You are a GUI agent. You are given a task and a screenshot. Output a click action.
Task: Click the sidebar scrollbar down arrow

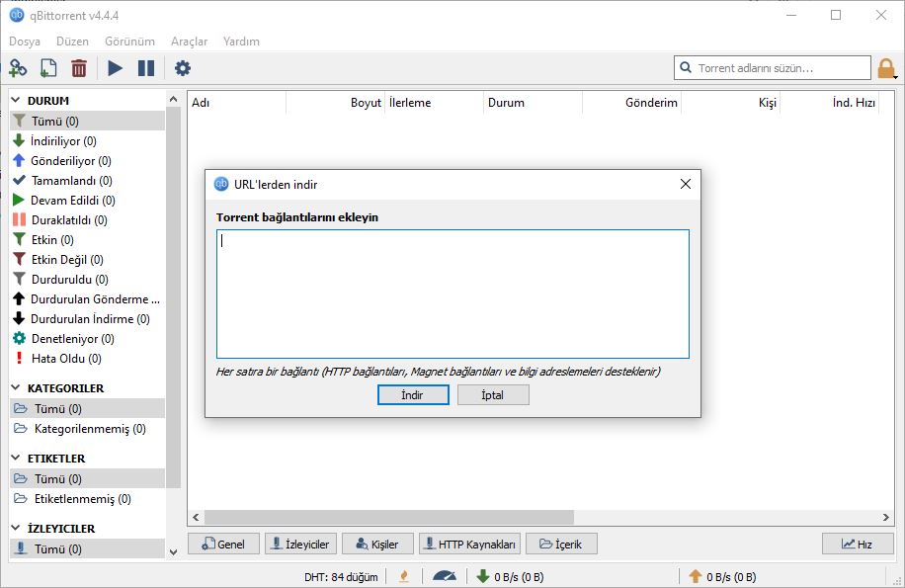click(x=173, y=552)
